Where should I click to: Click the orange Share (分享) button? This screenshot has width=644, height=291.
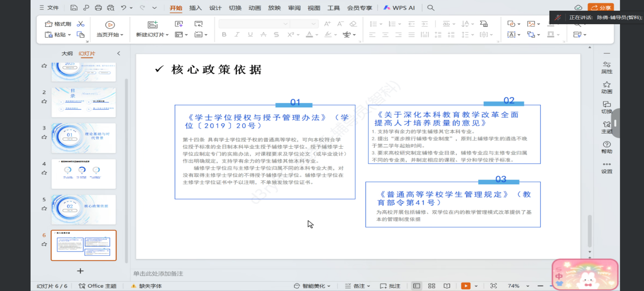click(600, 8)
